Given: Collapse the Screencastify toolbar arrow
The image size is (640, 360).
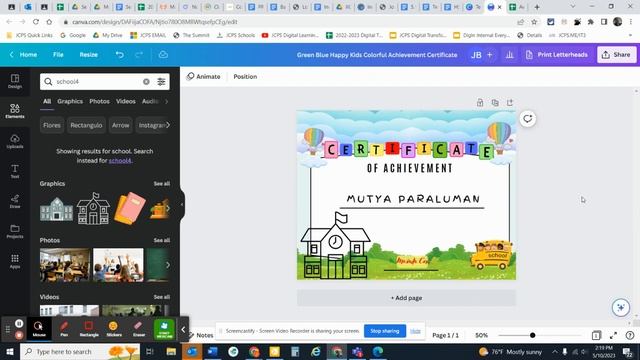Looking at the screenshot, I should (183, 329).
